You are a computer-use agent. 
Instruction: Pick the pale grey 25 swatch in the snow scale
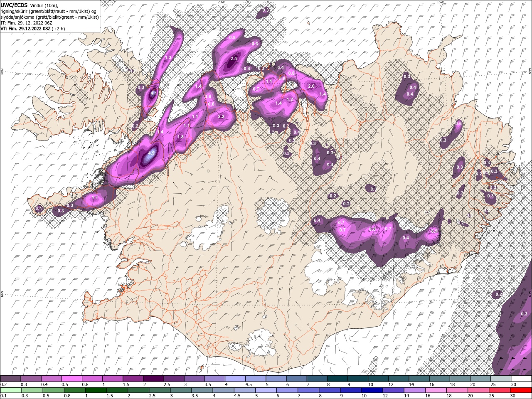click(x=501, y=379)
